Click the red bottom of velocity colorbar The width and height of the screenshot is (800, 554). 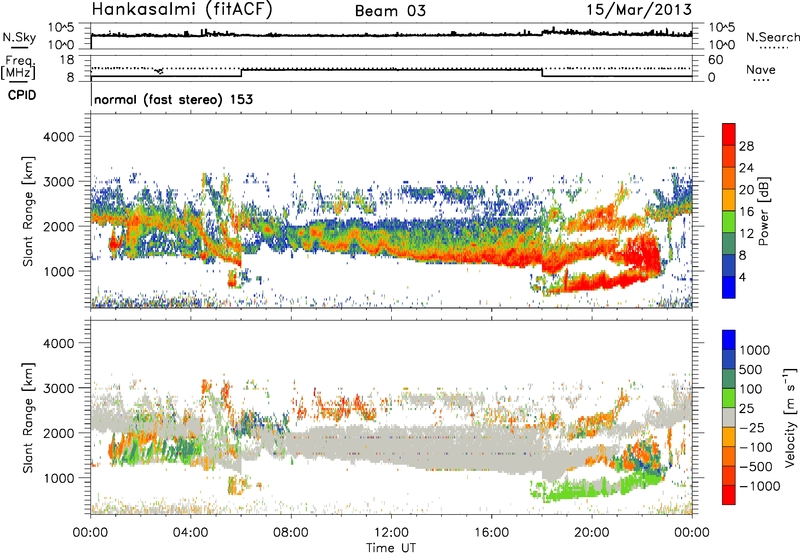729,495
